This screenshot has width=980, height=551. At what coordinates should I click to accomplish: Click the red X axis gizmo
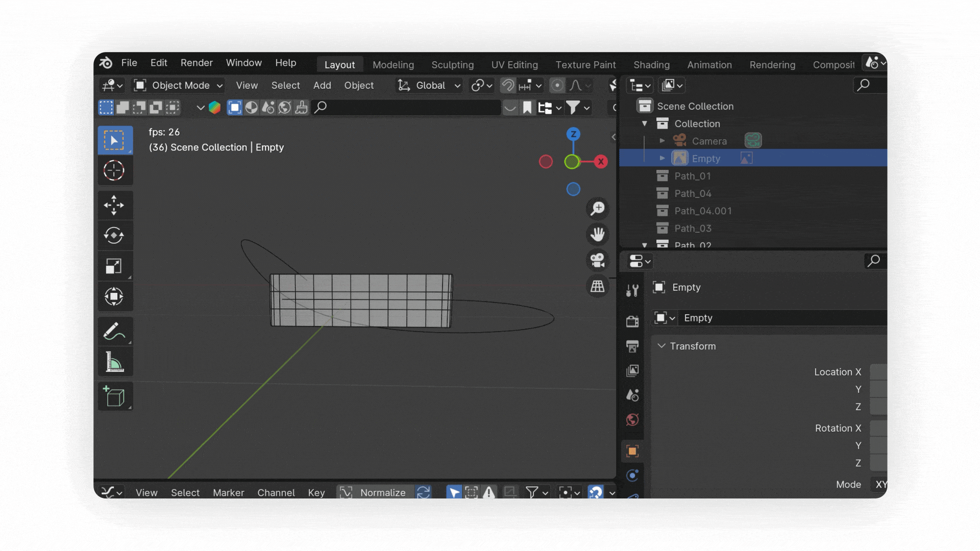click(x=601, y=162)
